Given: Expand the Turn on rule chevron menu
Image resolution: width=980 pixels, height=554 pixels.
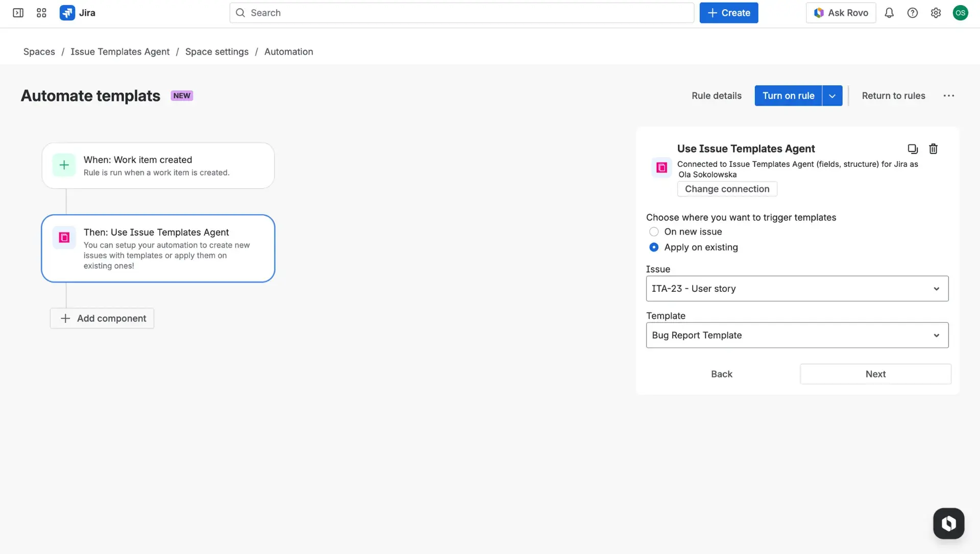Looking at the screenshot, I should (x=832, y=95).
